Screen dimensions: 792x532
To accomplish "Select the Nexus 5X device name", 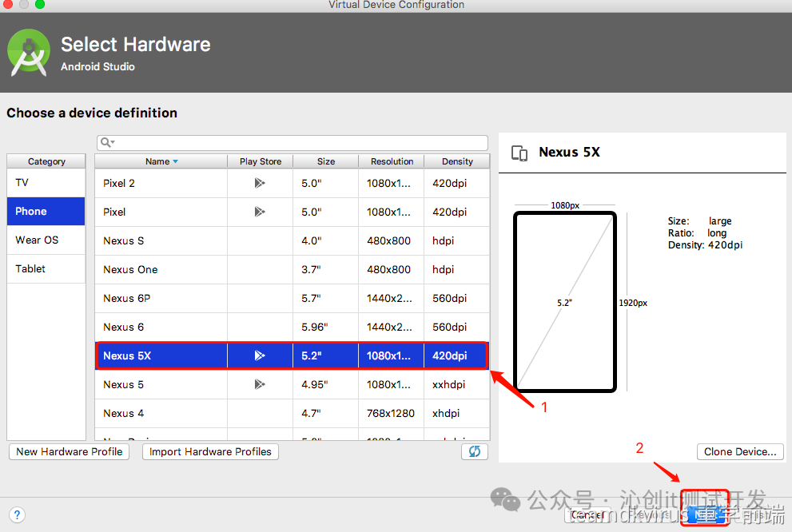I will pos(127,355).
